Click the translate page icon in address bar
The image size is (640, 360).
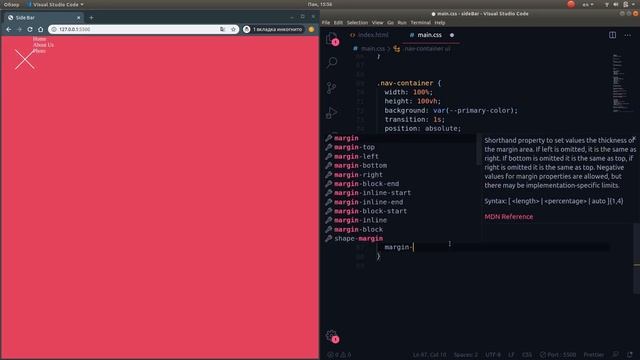[x=222, y=29]
